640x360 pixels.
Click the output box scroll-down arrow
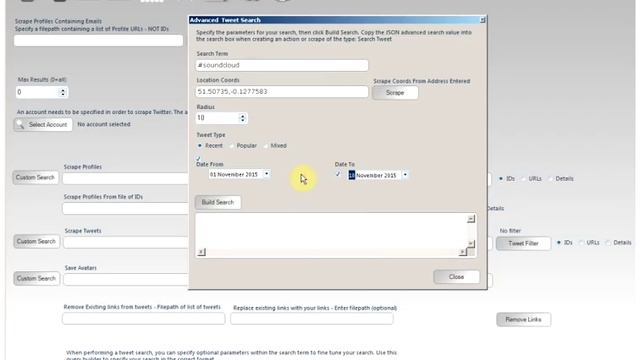pyautogui.click(x=471, y=244)
